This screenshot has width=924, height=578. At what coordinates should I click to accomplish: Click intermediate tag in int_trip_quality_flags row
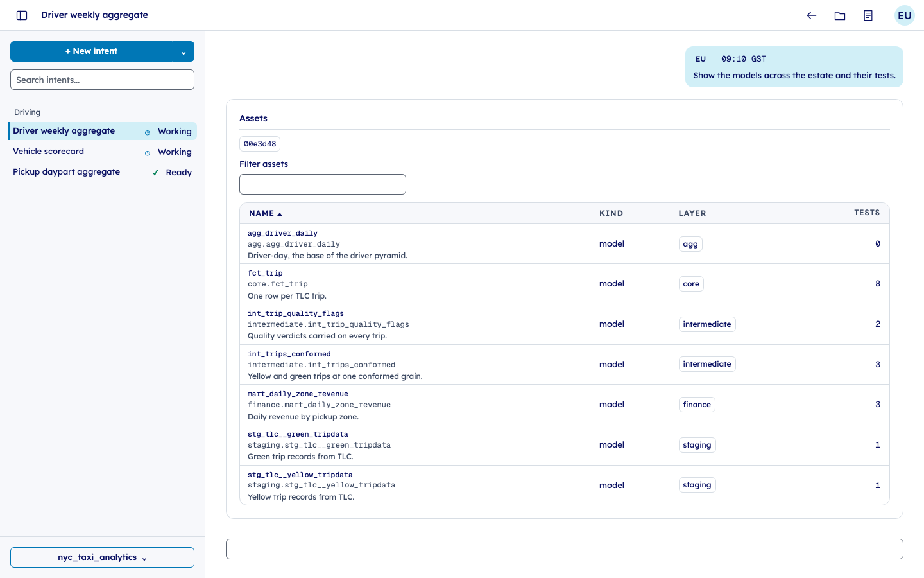pyautogui.click(x=707, y=324)
